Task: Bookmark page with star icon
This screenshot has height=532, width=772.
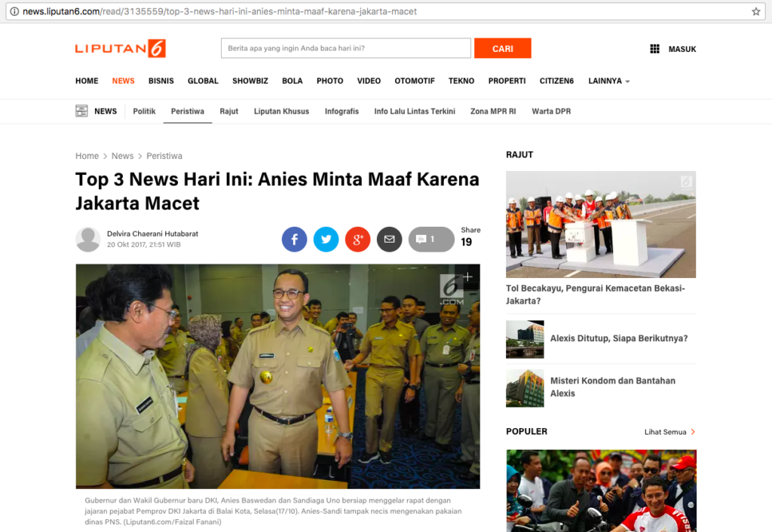Action: (x=756, y=11)
